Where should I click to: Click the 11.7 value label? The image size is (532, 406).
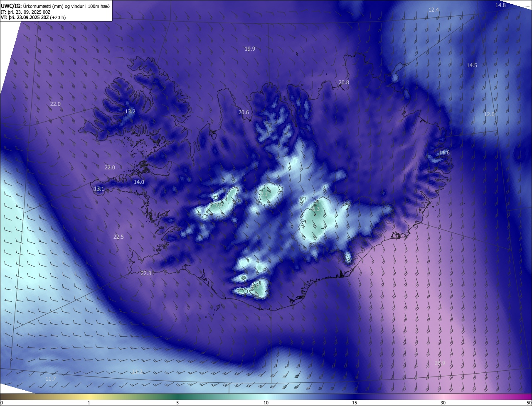pyautogui.click(x=51, y=379)
